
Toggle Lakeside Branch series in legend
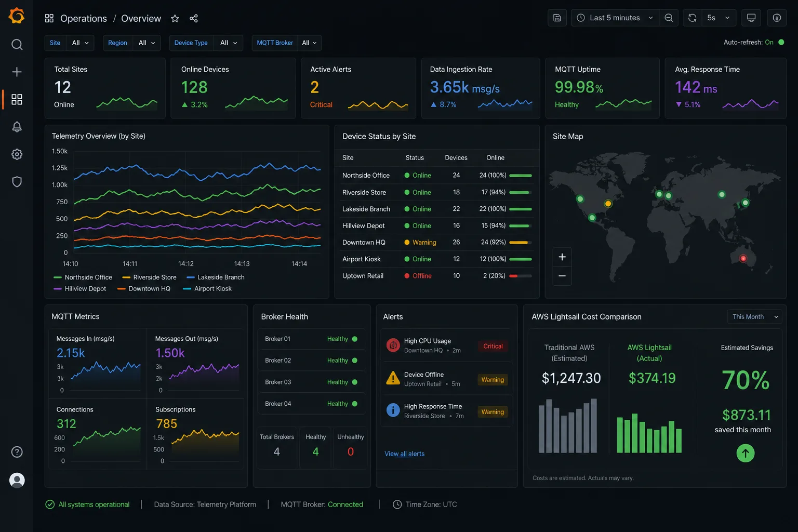pyautogui.click(x=215, y=277)
